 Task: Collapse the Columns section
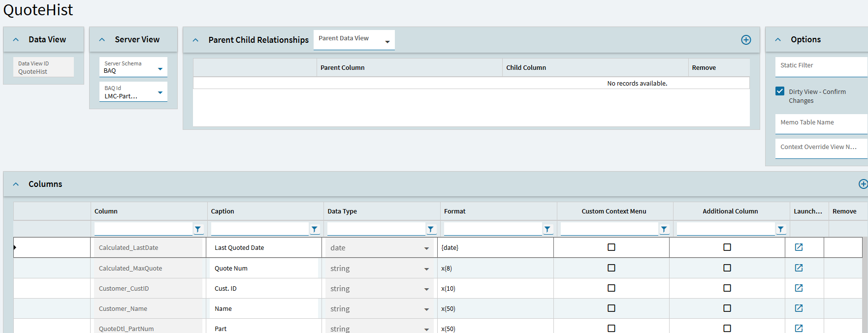click(16, 184)
